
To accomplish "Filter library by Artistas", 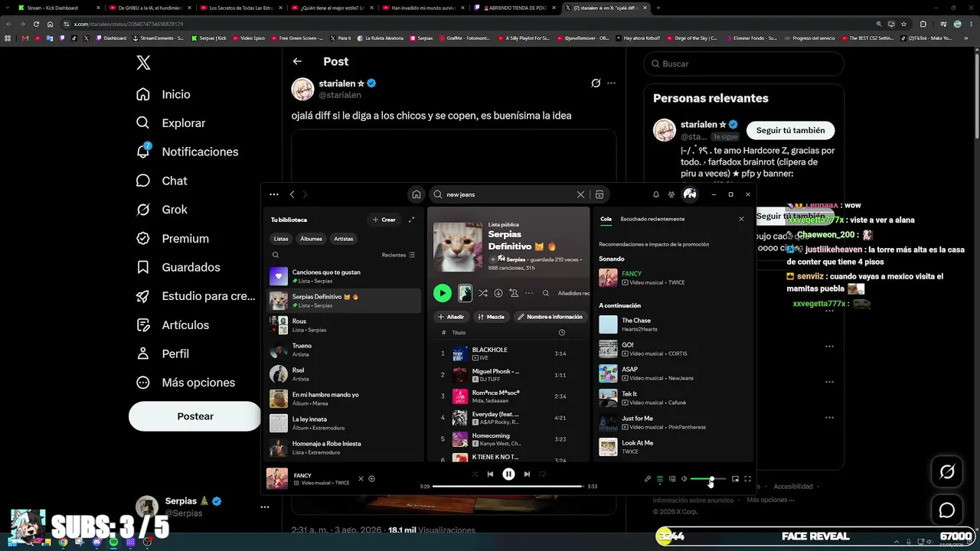I will click(x=344, y=239).
